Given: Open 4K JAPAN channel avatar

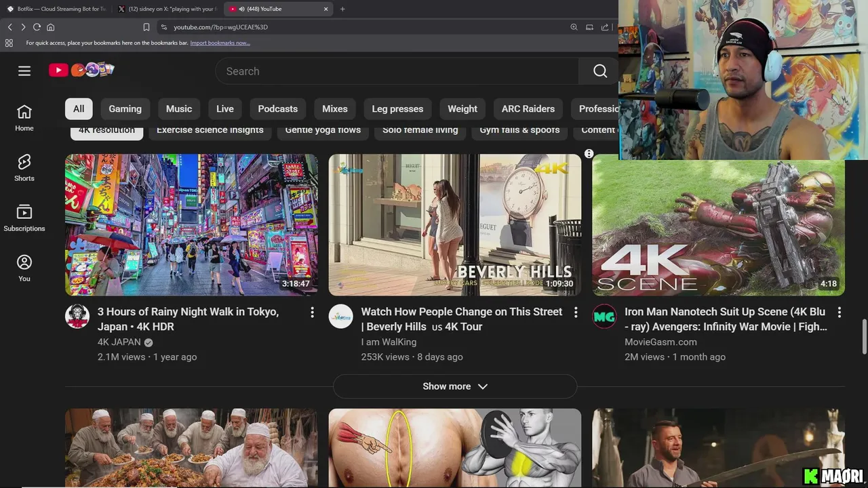Looking at the screenshot, I should click(x=77, y=317).
